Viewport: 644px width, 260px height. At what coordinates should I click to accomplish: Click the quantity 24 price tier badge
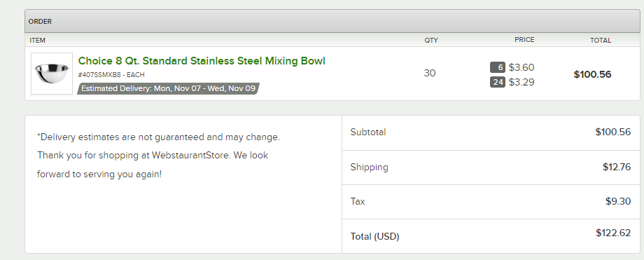click(x=498, y=82)
